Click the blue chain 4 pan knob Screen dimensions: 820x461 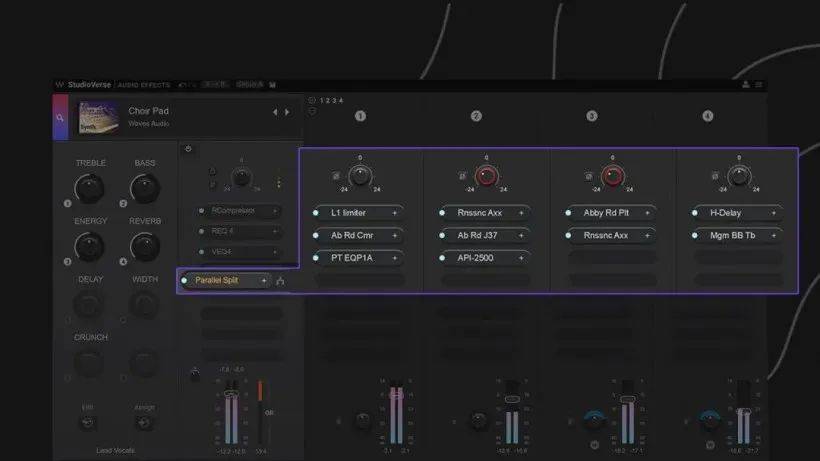tap(710, 420)
